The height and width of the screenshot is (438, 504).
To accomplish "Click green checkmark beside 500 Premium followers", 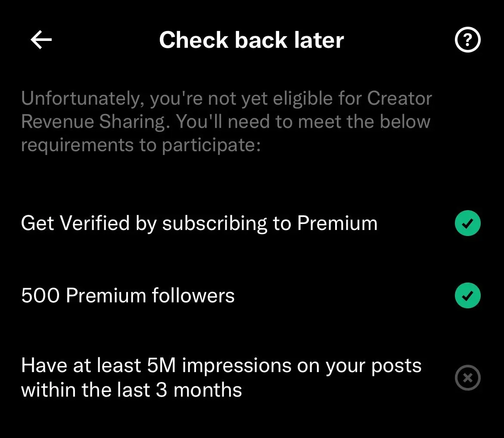I will click(x=467, y=295).
